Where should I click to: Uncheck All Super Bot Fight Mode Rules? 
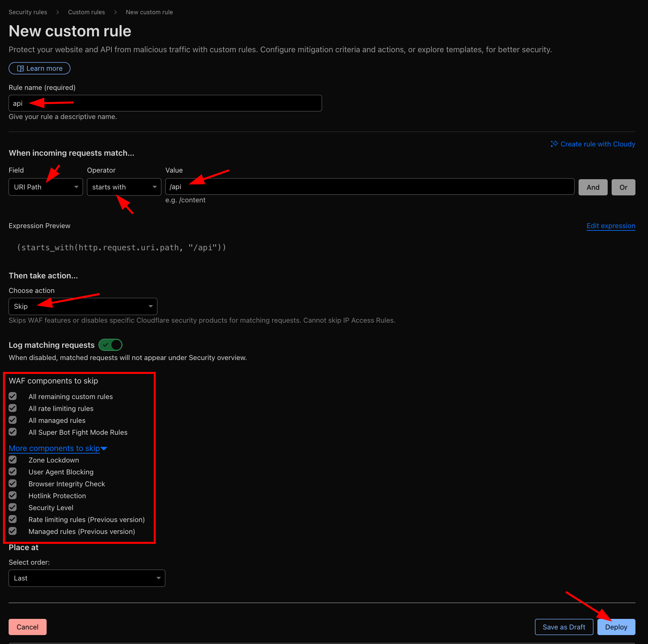click(x=13, y=432)
